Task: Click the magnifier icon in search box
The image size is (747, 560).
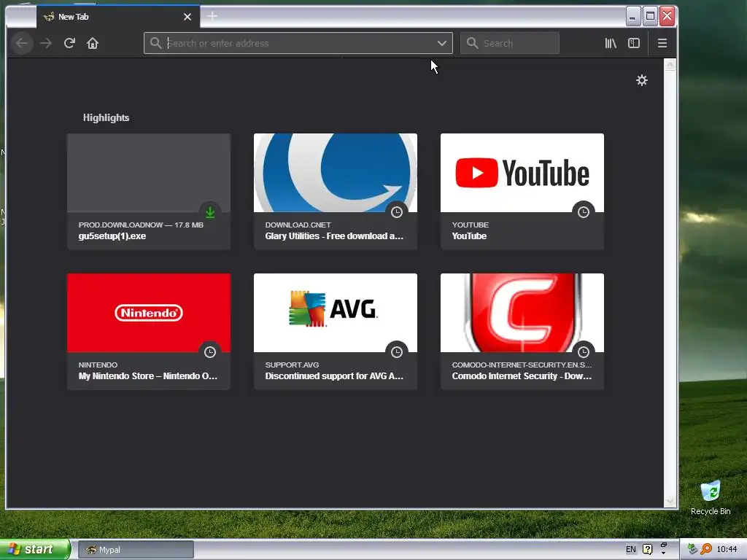Action: tap(472, 43)
